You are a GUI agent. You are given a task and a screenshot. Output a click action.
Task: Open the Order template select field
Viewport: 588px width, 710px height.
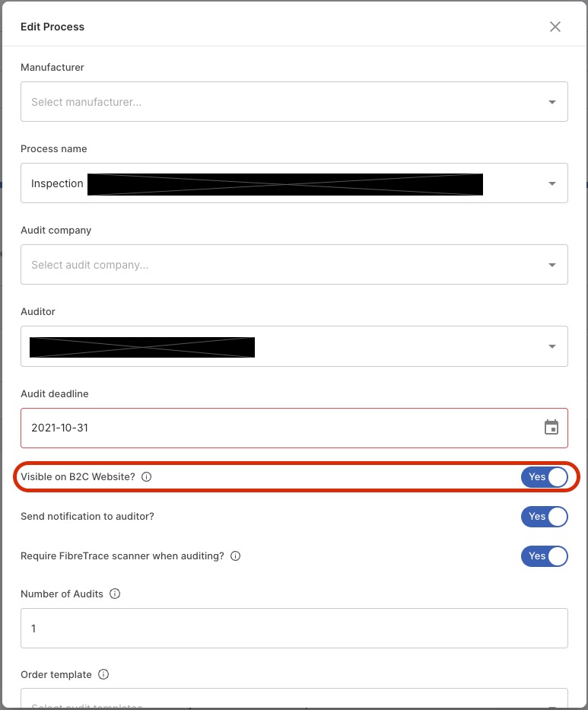[x=294, y=699]
